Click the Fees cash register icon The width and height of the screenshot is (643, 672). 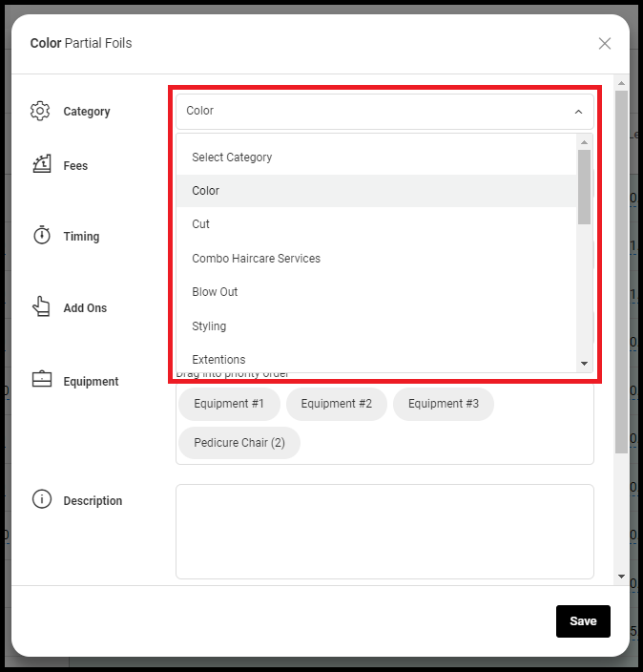[42, 164]
